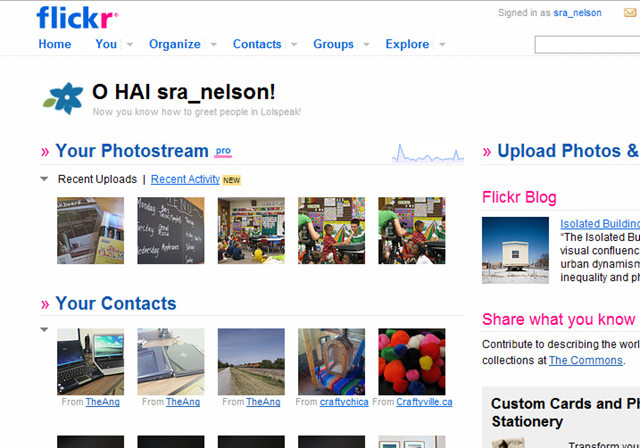This screenshot has height=448, width=640.
Task: Switch to Recent Activity link
Action: point(185,180)
